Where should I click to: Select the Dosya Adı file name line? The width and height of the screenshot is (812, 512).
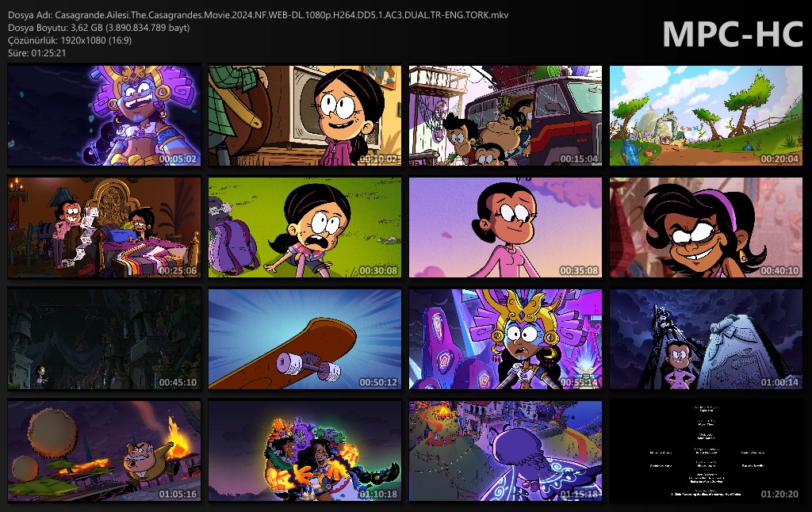[258, 15]
